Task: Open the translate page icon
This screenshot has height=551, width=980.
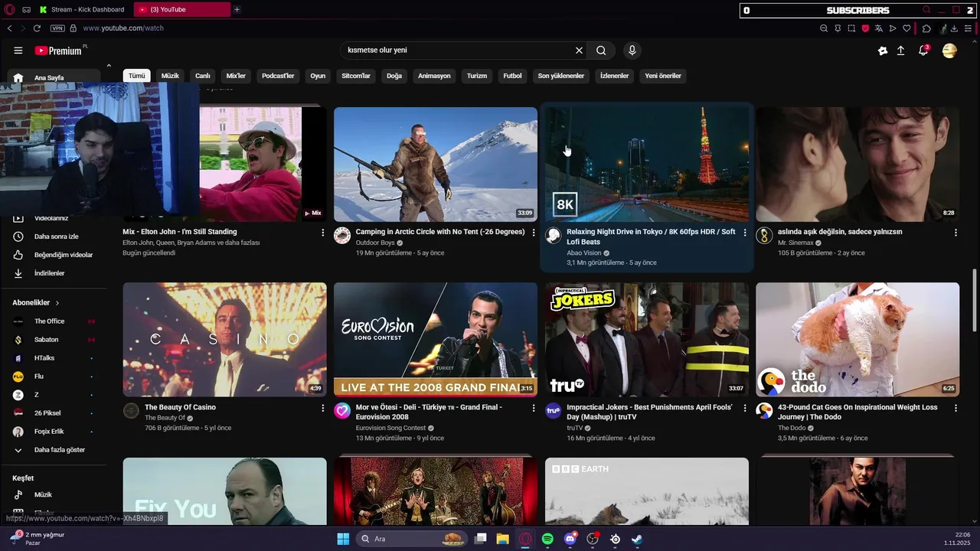Action: (879, 28)
